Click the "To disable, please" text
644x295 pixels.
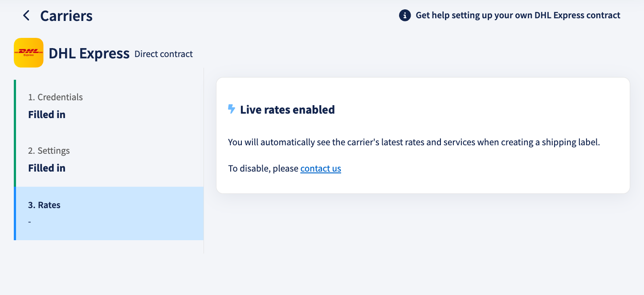pyautogui.click(x=263, y=168)
